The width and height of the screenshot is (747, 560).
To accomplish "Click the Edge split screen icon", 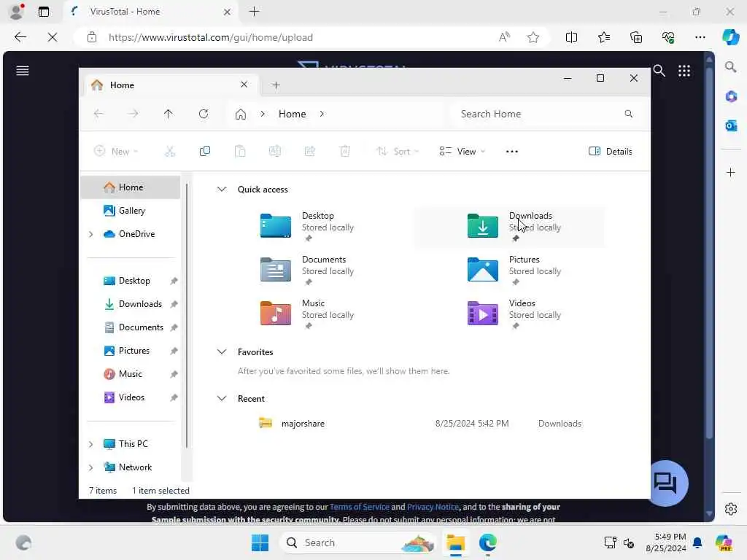I will [571, 37].
